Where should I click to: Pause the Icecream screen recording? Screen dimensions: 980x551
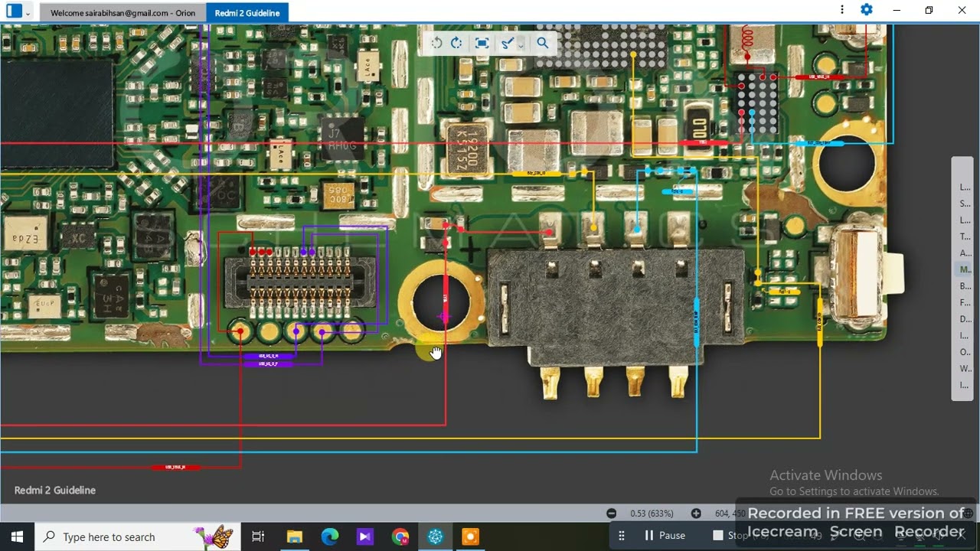[x=665, y=536]
